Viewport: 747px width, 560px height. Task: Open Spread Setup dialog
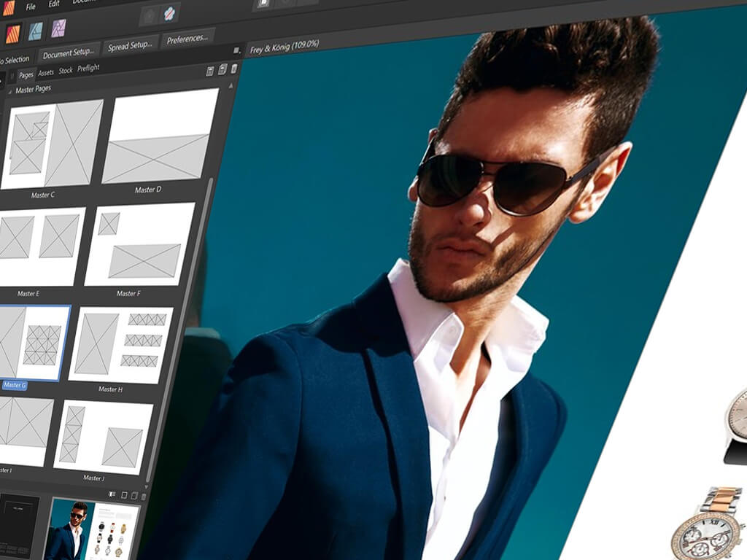point(130,46)
